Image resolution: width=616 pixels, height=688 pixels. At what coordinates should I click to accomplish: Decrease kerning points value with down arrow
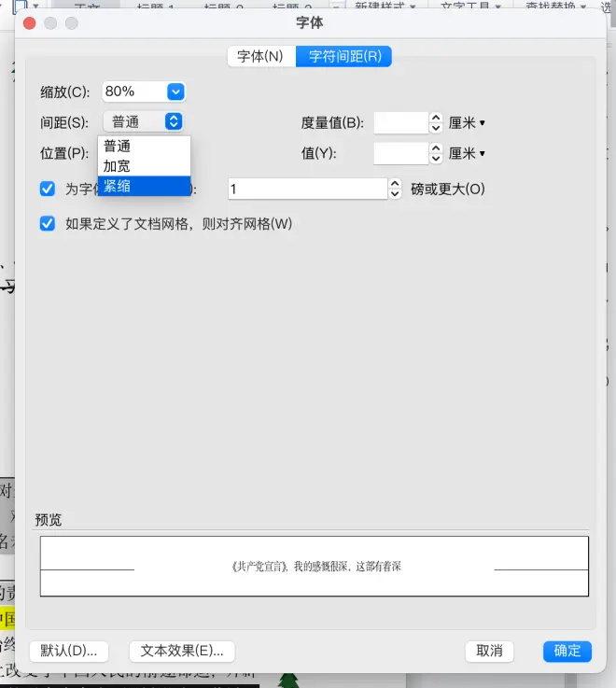pyautogui.click(x=395, y=194)
